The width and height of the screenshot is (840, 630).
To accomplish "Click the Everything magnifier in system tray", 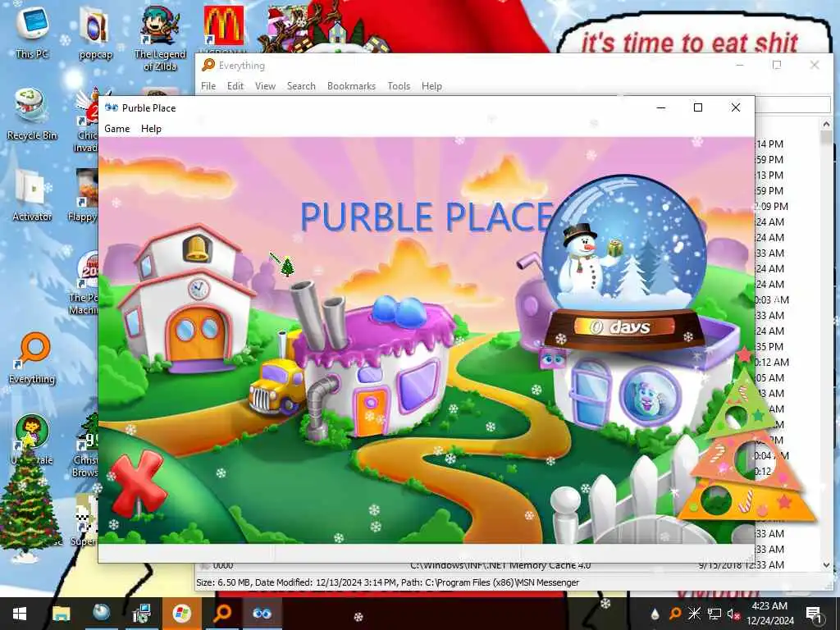I will point(675,614).
